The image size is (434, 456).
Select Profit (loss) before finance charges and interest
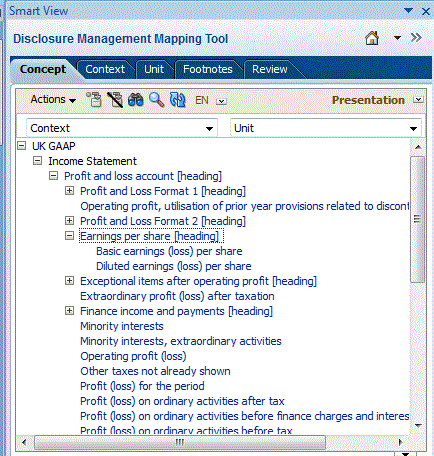245,416
